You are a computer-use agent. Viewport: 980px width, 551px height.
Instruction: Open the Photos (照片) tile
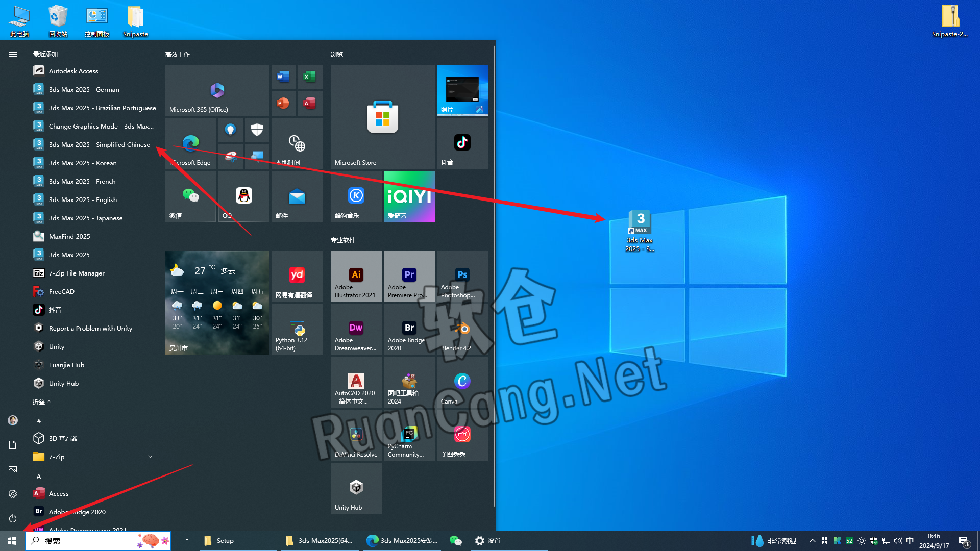click(x=462, y=90)
